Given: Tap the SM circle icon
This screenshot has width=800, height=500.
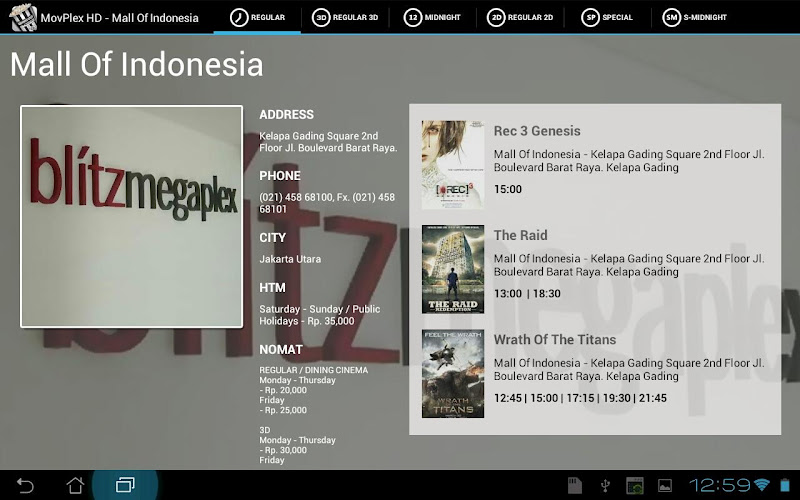Looking at the screenshot, I should tap(671, 17).
